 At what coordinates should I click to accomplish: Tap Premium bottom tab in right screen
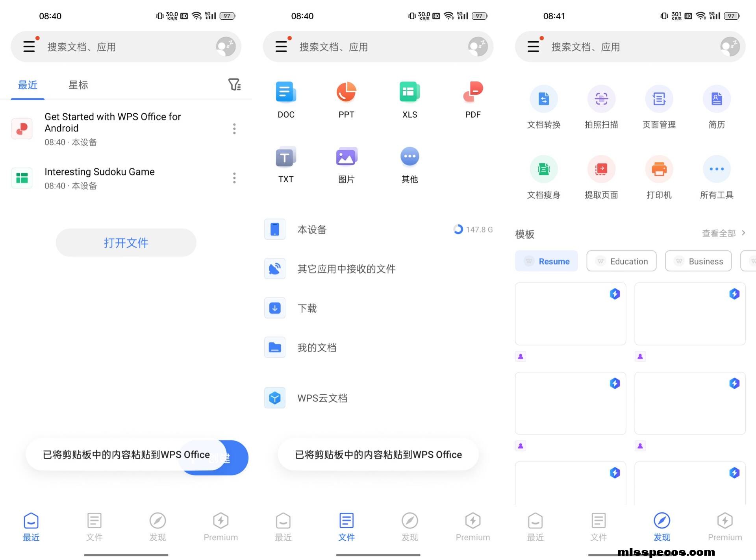(724, 527)
